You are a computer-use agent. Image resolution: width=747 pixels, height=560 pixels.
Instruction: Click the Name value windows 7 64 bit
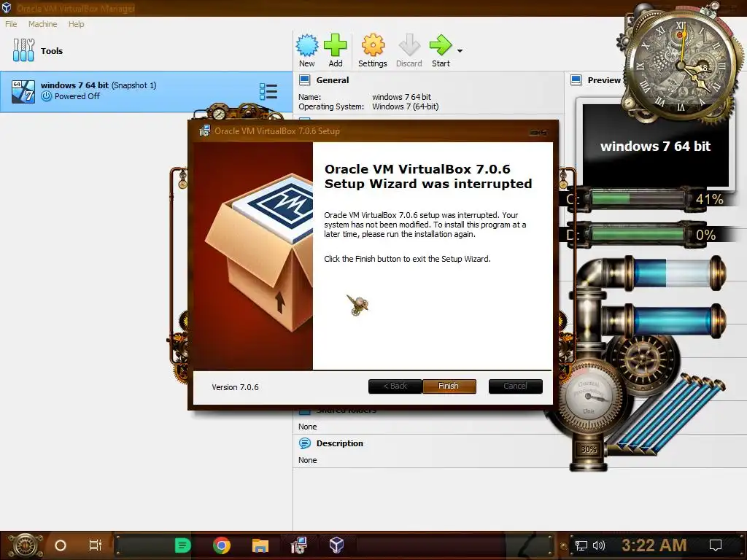point(402,97)
